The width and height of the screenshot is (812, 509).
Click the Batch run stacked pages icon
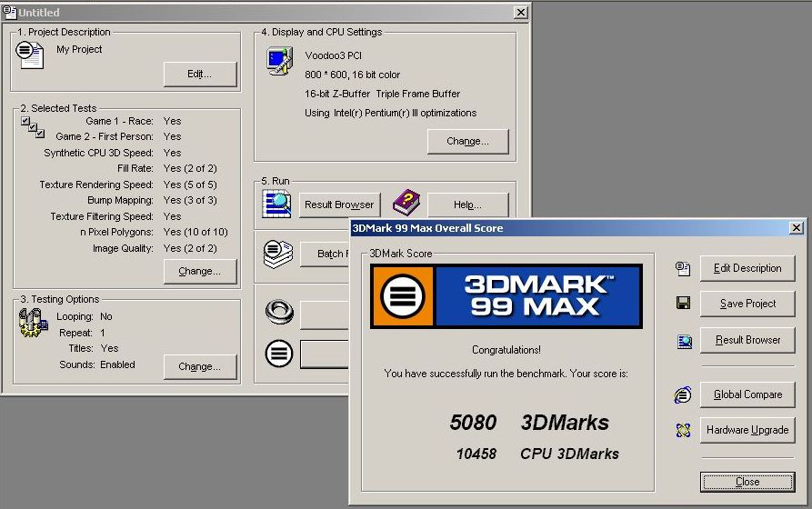(278, 254)
